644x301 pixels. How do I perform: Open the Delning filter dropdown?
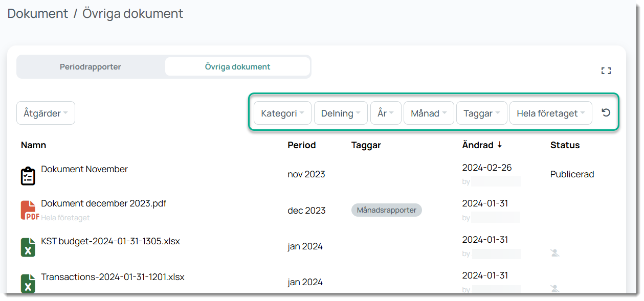pos(340,113)
